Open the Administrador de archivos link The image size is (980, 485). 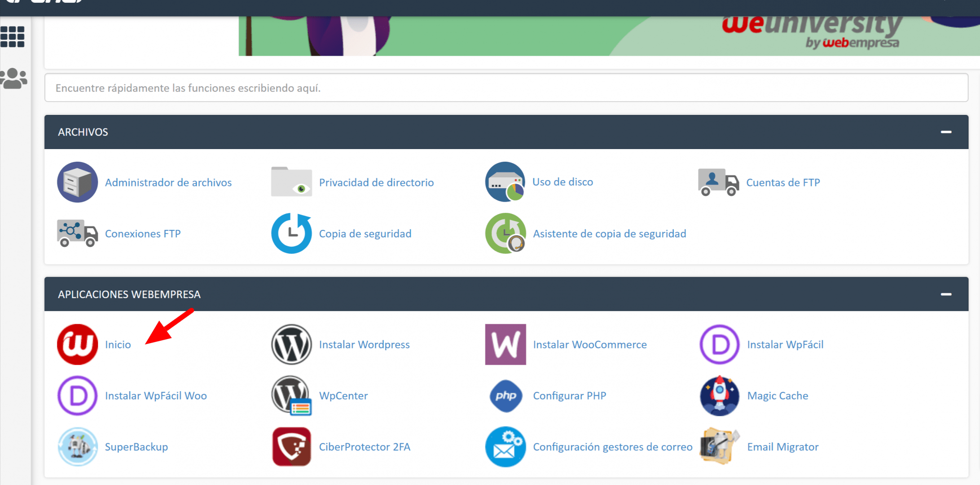click(168, 182)
